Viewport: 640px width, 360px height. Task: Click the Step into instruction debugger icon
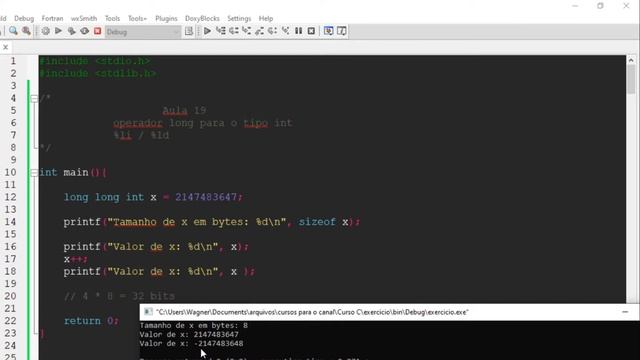click(x=286, y=31)
